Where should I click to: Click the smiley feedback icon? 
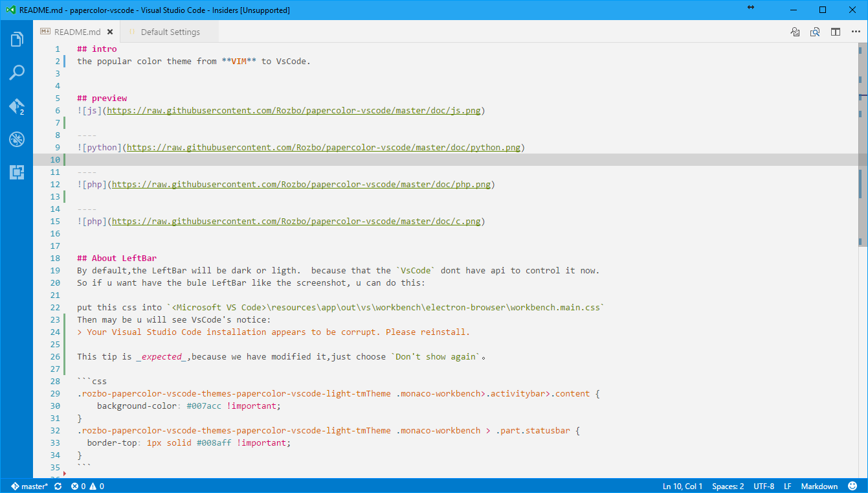(x=853, y=486)
